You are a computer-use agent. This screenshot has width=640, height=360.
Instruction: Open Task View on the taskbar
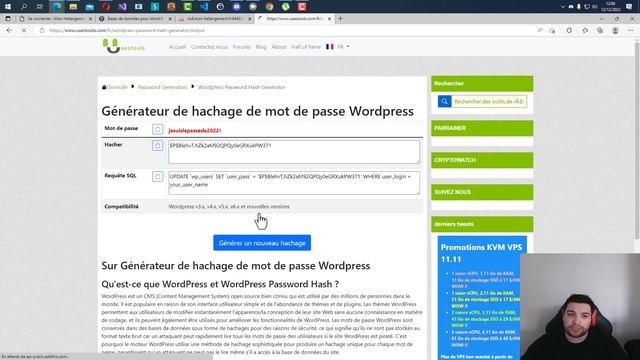tap(40, 7)
